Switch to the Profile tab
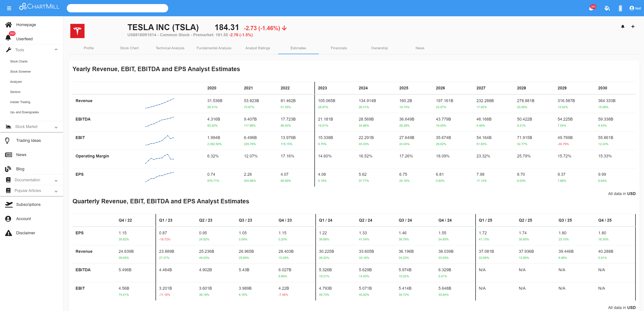Screen dimensions: 644x311 pos(89,48)
